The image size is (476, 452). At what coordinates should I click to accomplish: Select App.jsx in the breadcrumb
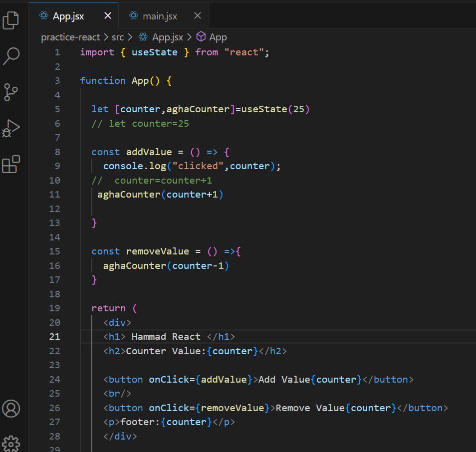click(168, 37)
